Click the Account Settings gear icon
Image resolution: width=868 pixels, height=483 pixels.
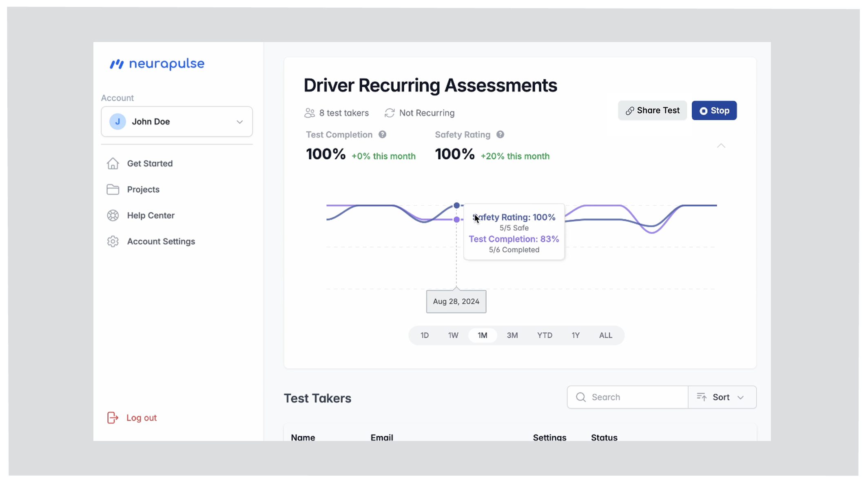click(x=113, y=241)
